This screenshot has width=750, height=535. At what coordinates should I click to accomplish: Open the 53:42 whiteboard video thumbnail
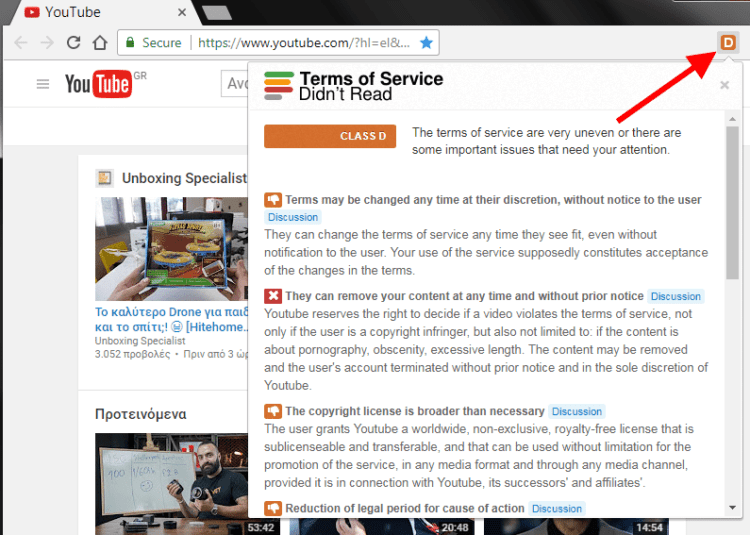coord(171,484)
